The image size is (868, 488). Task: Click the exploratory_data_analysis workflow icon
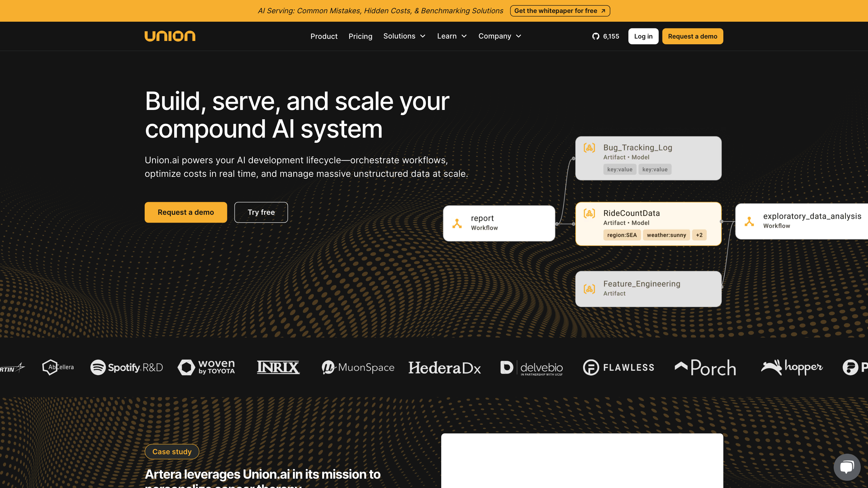point(749,221)
